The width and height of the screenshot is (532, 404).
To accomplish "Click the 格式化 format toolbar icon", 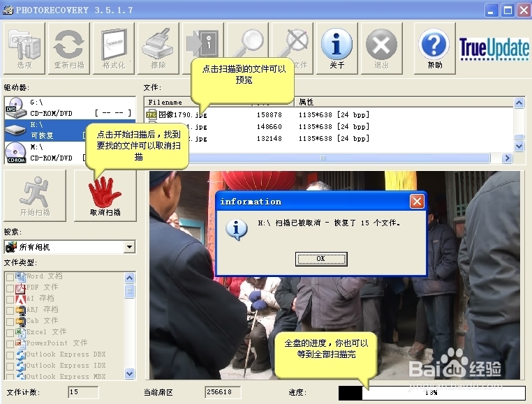I will tap(114, 48).
